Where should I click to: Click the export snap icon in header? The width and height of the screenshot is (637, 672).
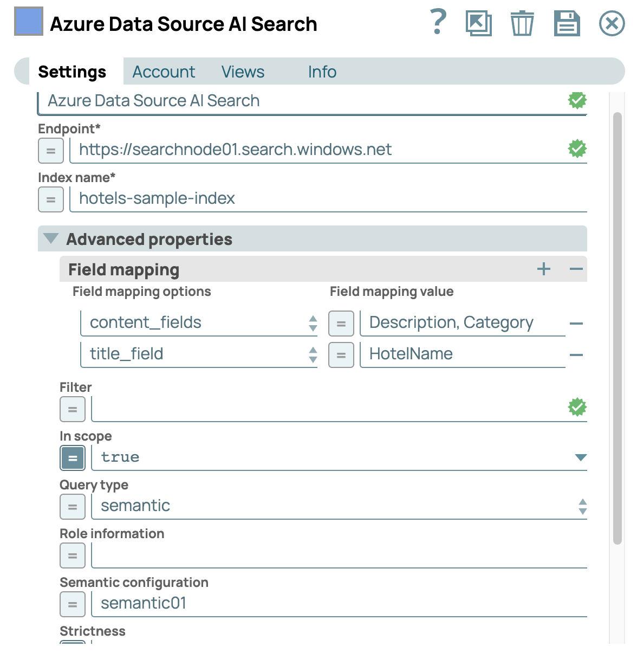coord(478,24)
